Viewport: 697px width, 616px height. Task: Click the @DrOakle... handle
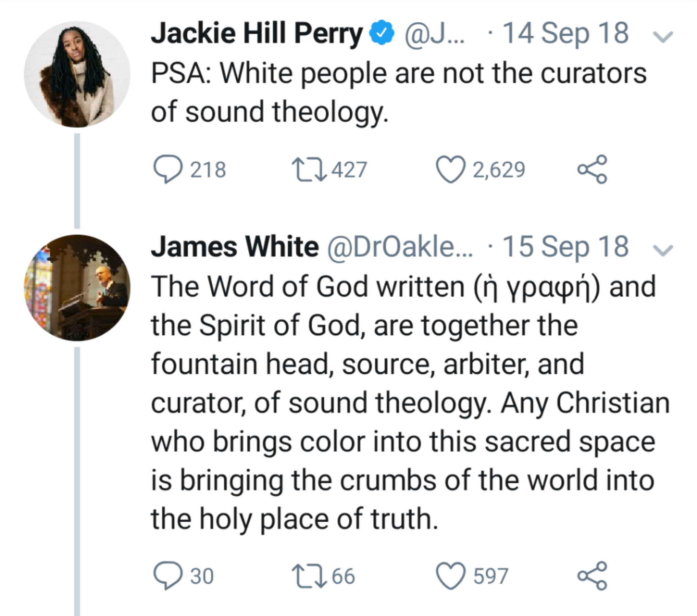point(400,247)
